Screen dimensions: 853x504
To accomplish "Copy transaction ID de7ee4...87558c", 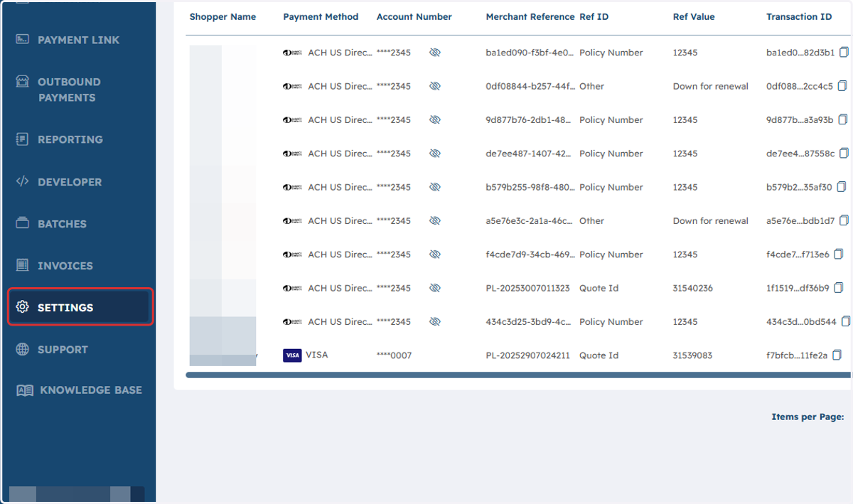I will (x=844, y=153).
